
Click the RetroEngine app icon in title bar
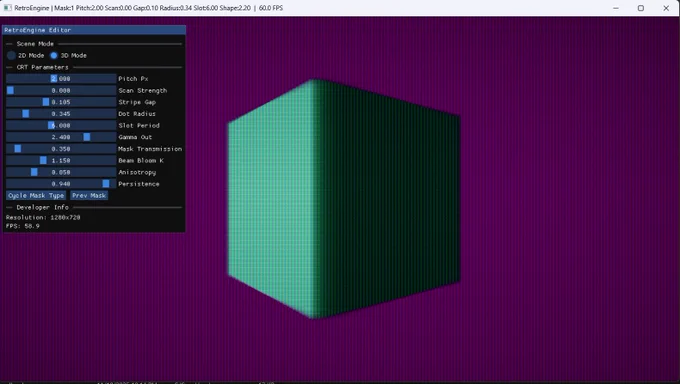7,8
